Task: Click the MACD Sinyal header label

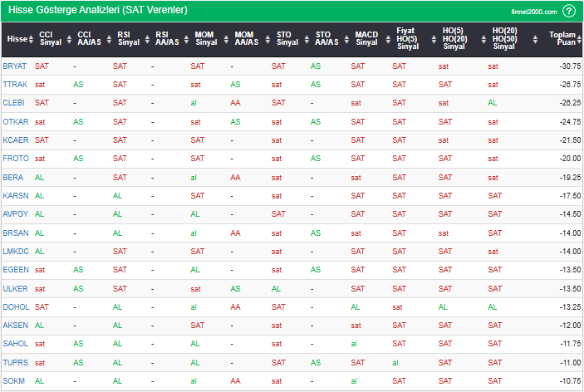Action: click(x=366, y=38)
